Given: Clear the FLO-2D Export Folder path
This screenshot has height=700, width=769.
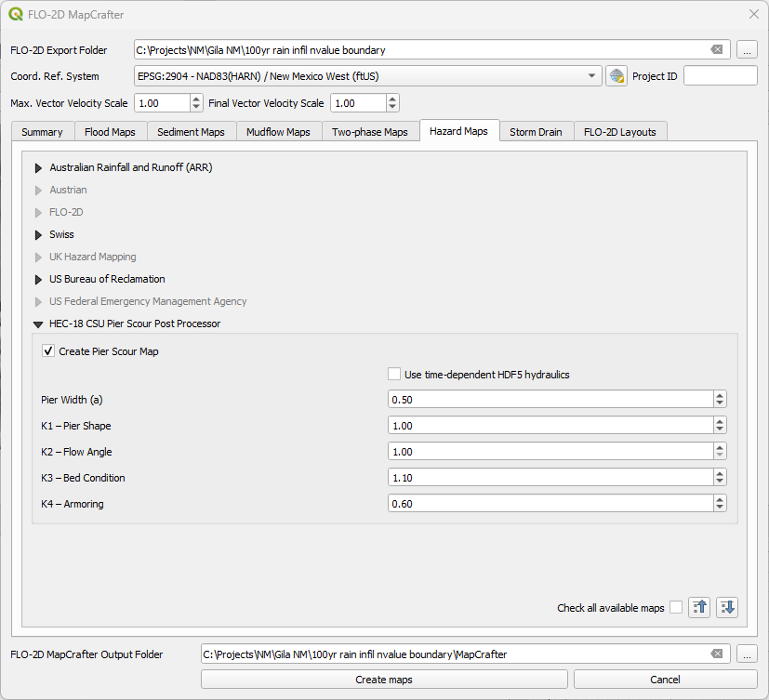Looking at the screenshot, I should click(x=717, y=50).
